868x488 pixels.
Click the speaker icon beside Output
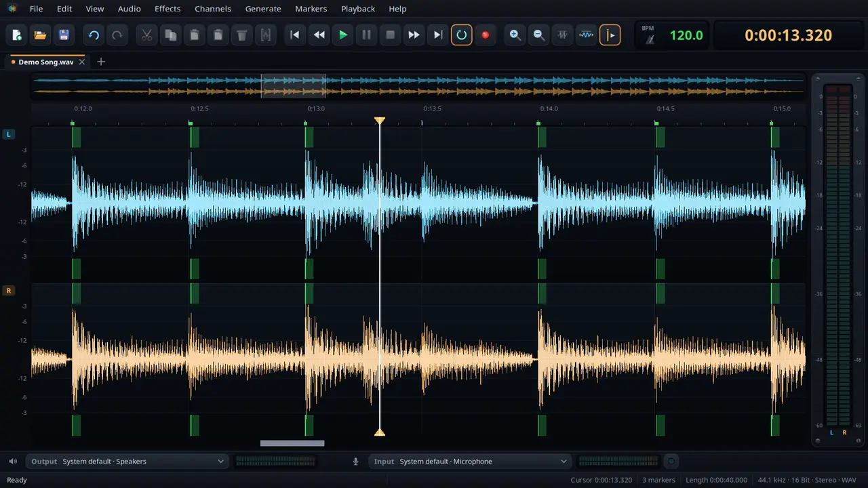(x=13, y=462)
